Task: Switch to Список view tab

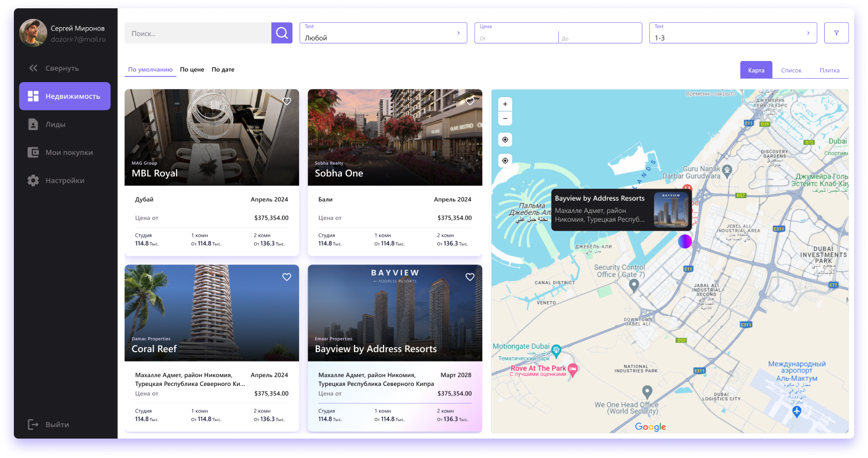Action: pyautogui.click(x=791, y=70)
